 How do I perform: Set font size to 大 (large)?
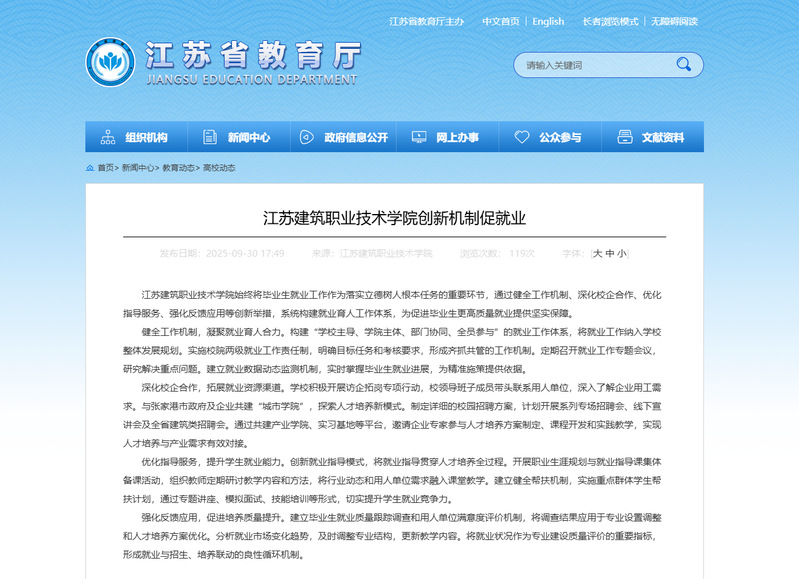coord(598,254)
